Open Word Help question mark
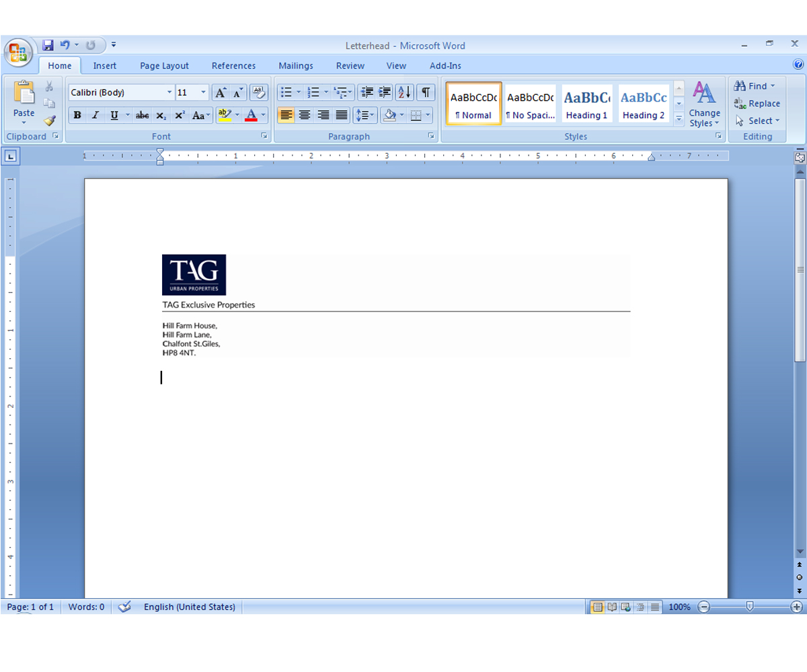The width and height of the screenshot is (807, 672). pos(798,65)
